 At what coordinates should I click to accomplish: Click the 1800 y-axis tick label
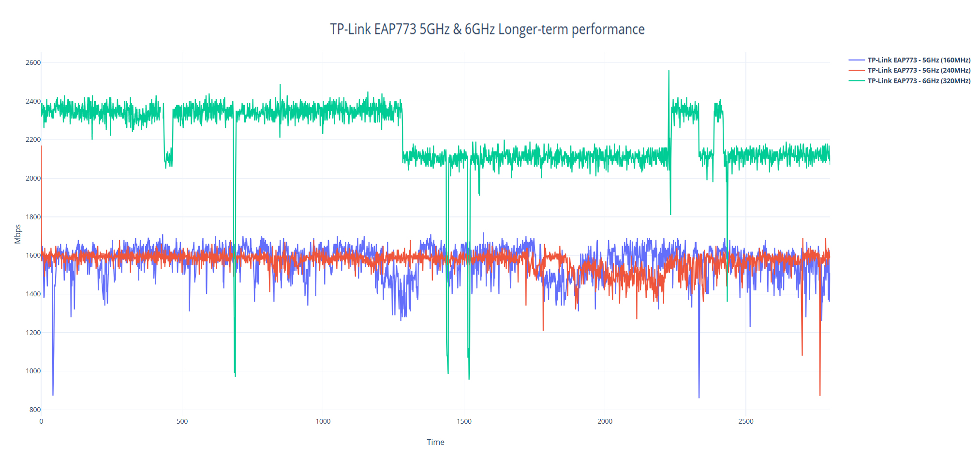33,217
